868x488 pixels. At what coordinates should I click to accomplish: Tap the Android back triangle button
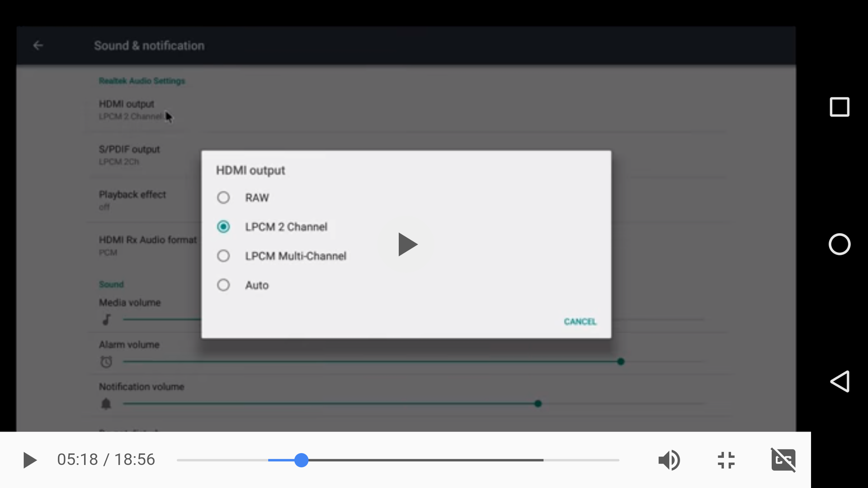pyautogui.click(x=839, y=382)
